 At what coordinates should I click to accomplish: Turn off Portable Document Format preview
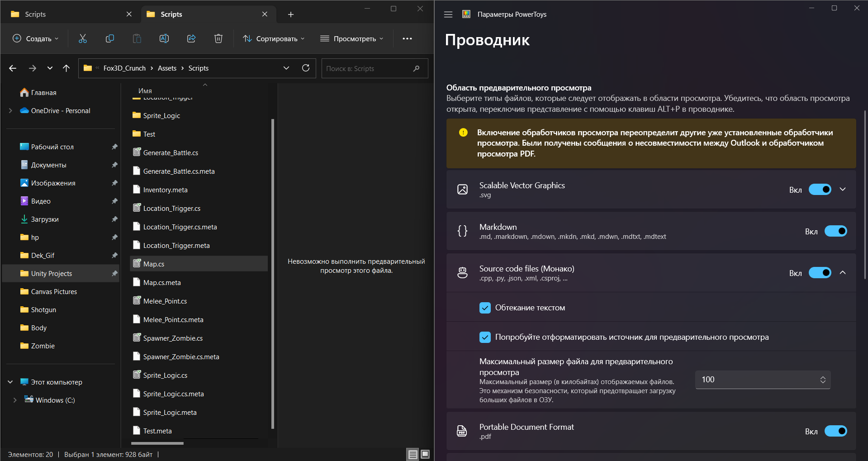point(835,431)
